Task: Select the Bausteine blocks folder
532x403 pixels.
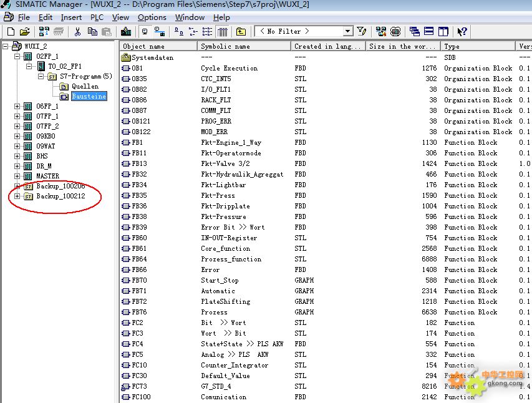Action: tap(89, 97)
